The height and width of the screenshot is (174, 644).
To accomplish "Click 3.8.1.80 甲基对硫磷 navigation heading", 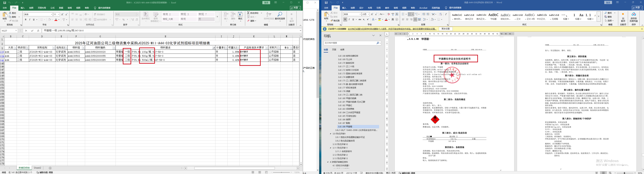I will [x=347, y=98].
